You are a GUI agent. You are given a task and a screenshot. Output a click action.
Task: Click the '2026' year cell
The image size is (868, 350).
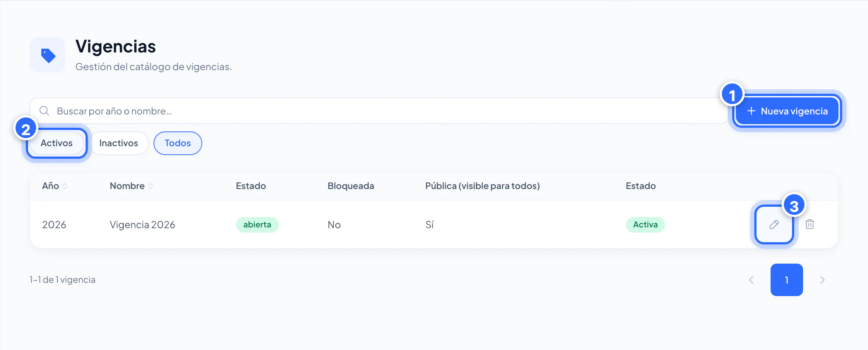coord(54,224)
